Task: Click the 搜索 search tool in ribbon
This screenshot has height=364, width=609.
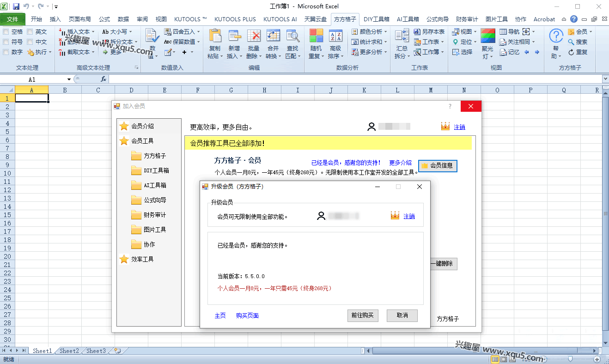Action: coord(578,42)
